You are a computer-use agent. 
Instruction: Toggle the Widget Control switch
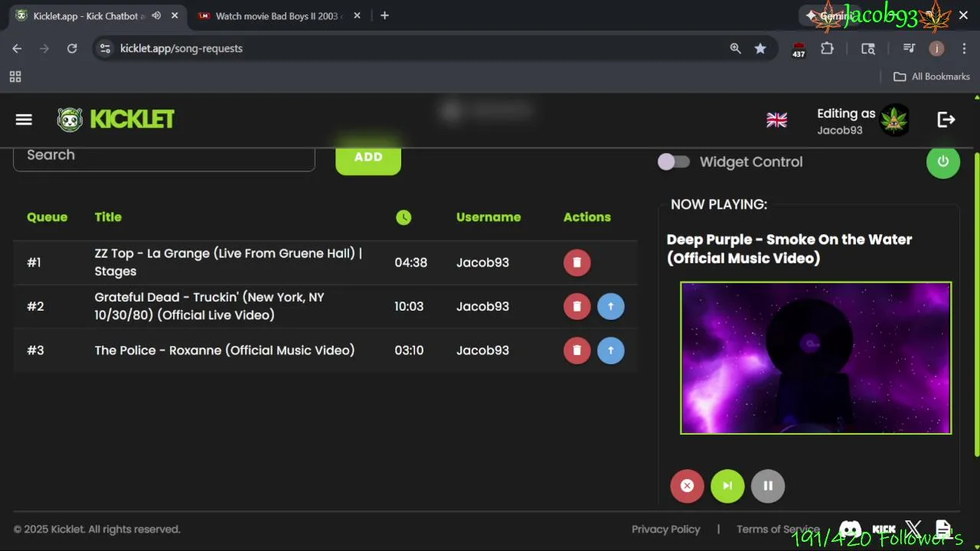pyautogui.click(x=674, y=161)
